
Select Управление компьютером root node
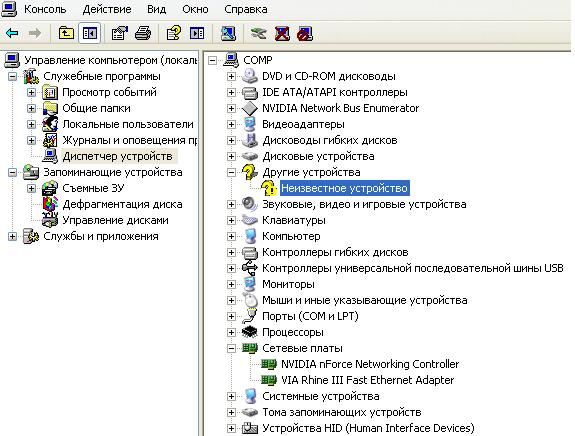(x=111, y=60)
